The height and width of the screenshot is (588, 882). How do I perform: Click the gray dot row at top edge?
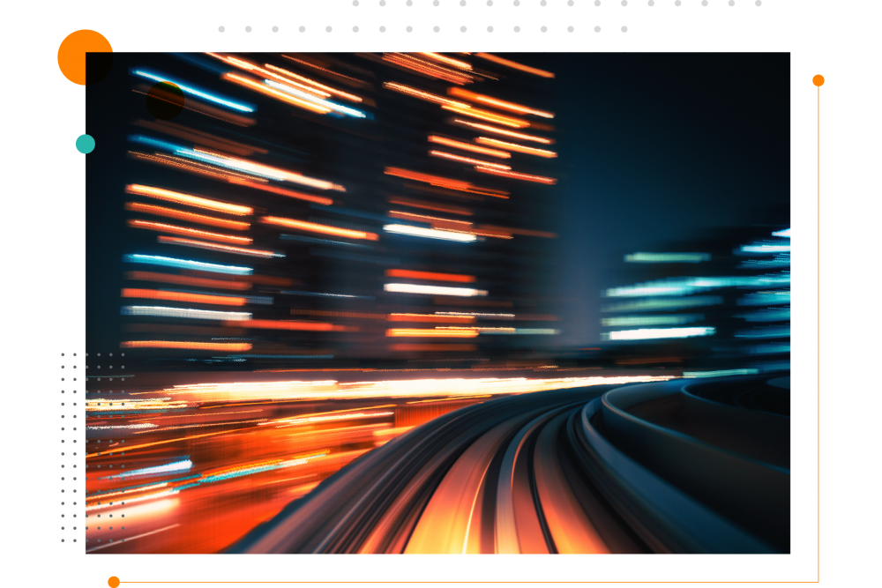pos(556,4)
